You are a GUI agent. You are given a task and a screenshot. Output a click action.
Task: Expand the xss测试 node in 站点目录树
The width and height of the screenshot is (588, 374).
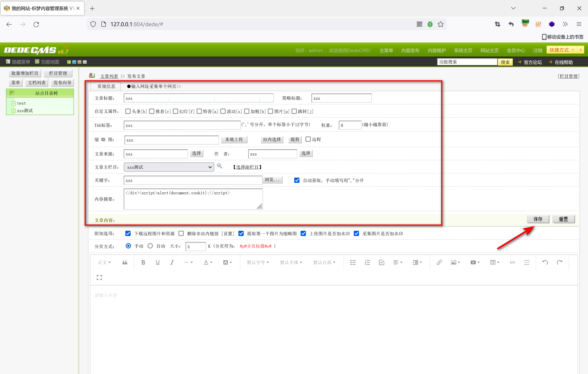pyautogui.click(x=14, y=111)
